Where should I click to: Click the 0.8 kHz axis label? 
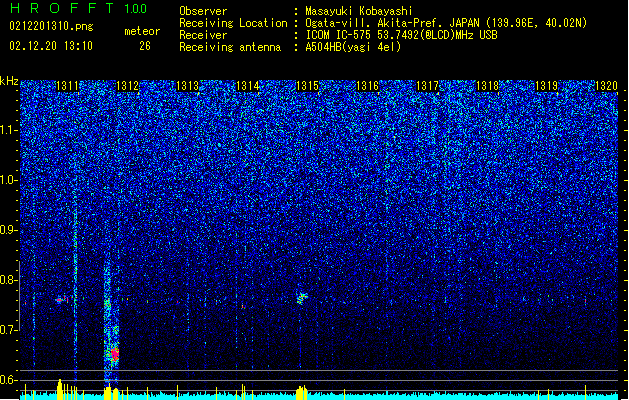(8, 280)
